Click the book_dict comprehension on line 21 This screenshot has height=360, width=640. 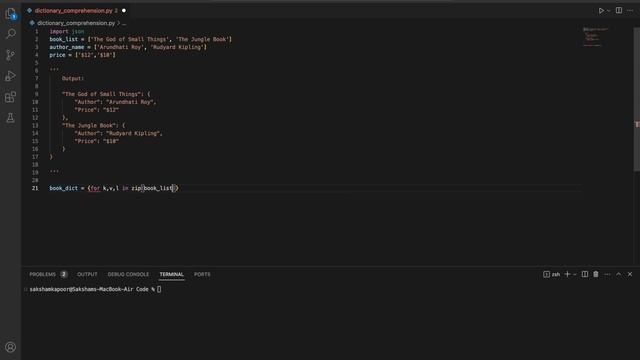coord(114,188)
